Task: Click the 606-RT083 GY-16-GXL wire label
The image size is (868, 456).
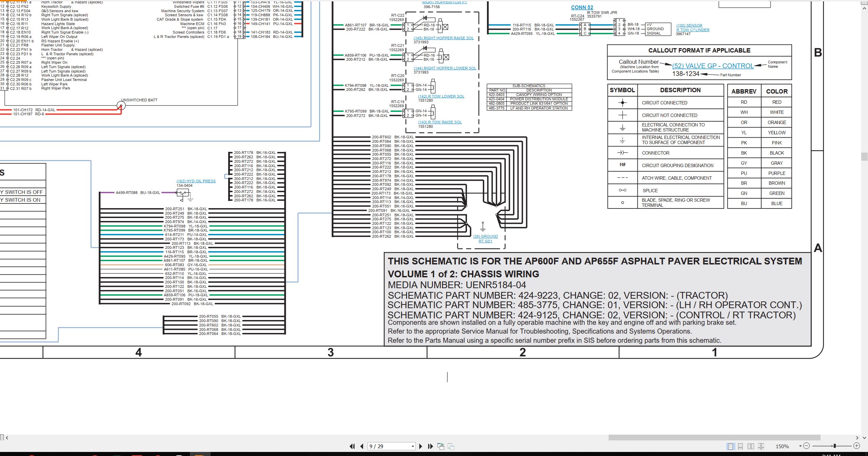Action: coord(186,265)
